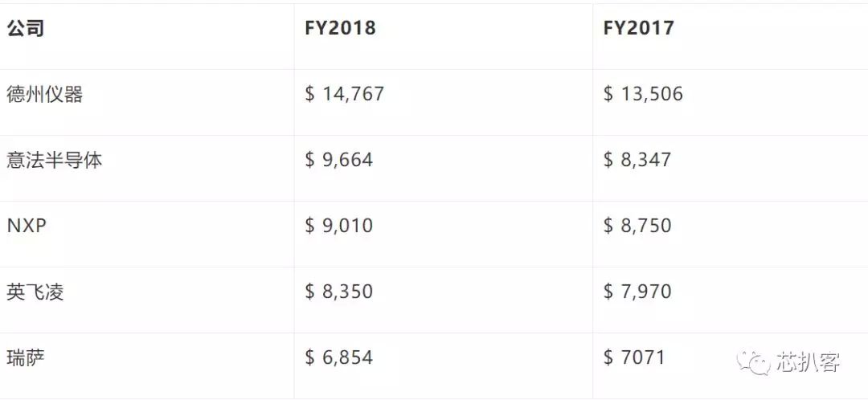
Task: Select the 公司 column header
Action: [x=26, y=27]
